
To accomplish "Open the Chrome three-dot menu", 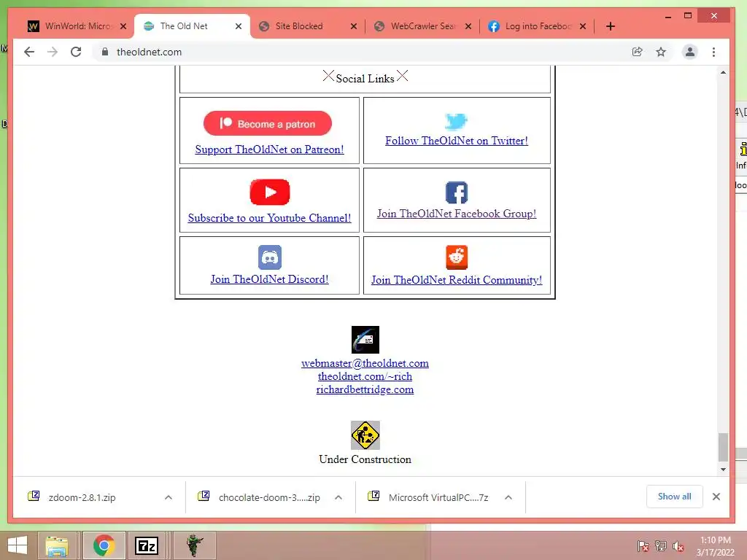I will click(713, 52).
